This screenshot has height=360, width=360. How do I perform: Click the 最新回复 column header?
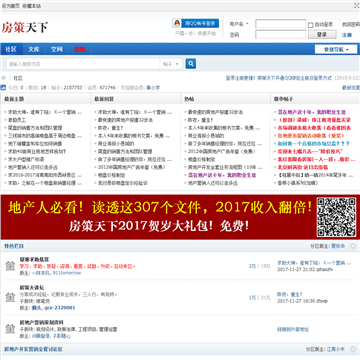click(104, 99)
